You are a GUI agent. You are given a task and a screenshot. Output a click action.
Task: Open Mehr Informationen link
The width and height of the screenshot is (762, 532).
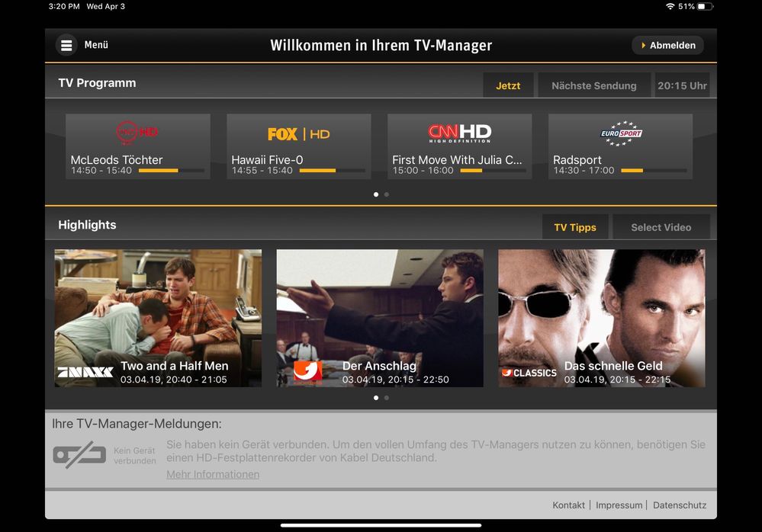213,474
